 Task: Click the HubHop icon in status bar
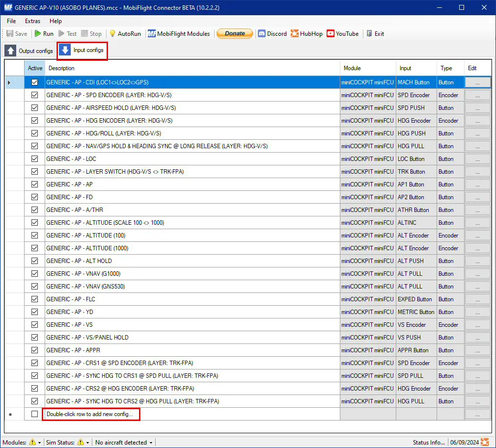[485, 442]
